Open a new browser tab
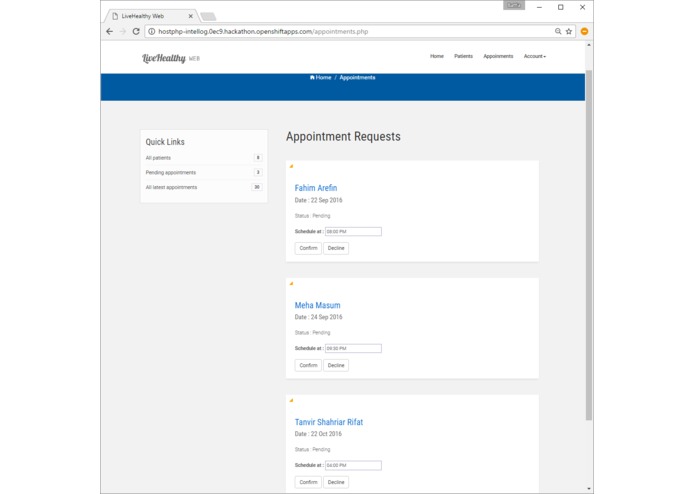 point(208,17)
